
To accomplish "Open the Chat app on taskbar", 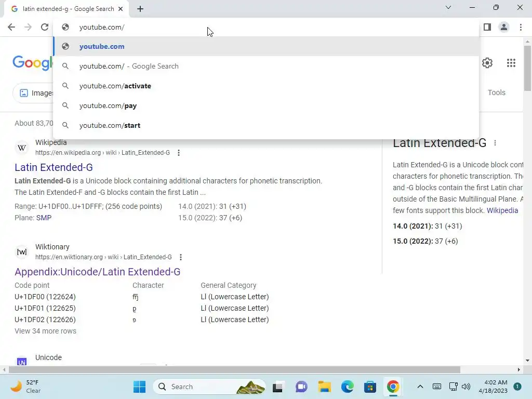I will tap(301, 387).
